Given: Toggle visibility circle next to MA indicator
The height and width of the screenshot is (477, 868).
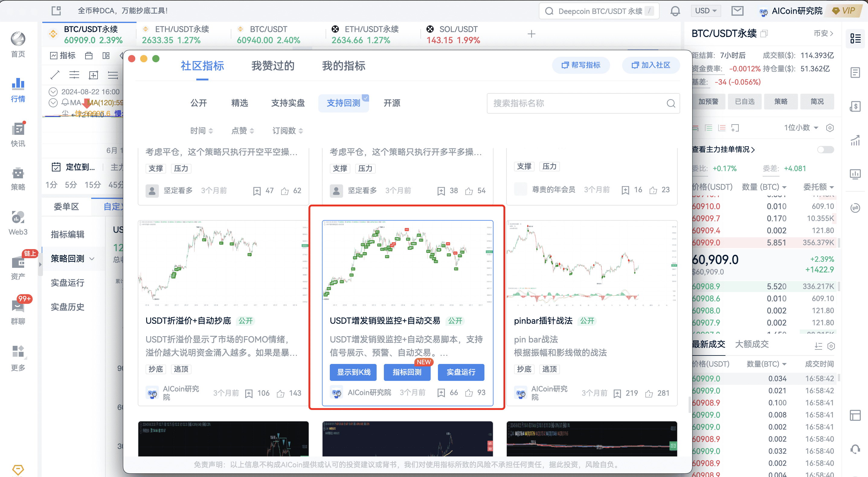Looking at the screenshot, I should [53, 102].
